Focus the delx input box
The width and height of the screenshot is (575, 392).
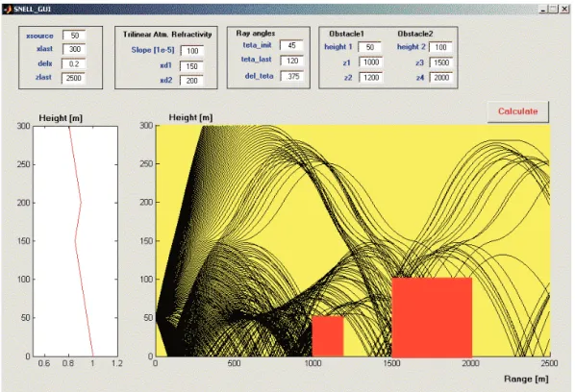pos(74,63)
